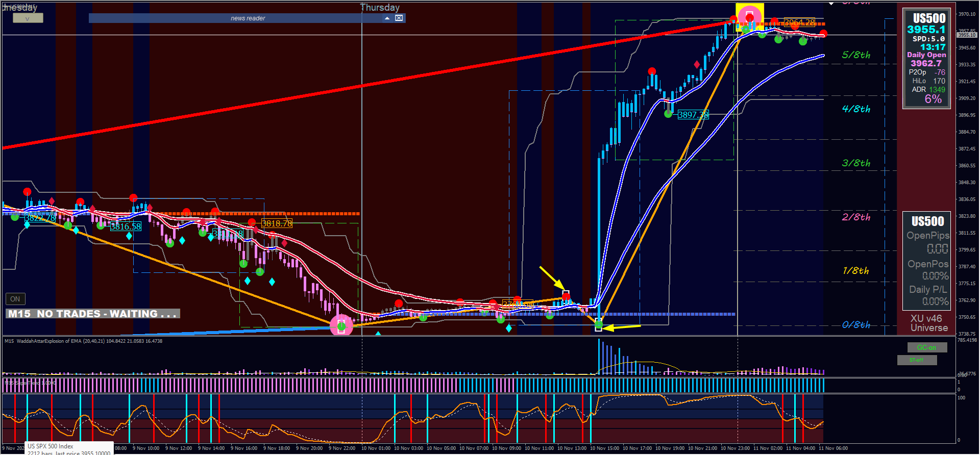This screenshot has height=455, width=980.
Task: Select the 4/8th level label
Action: click(856, 109)
